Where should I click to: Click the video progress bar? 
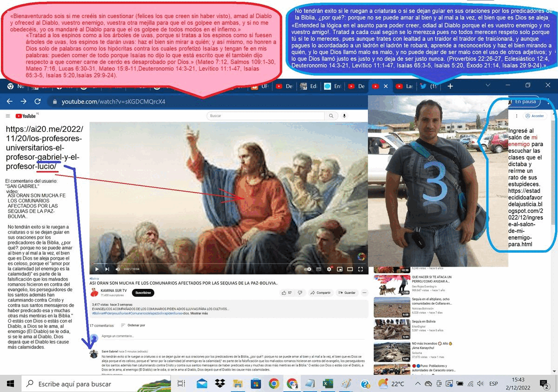tap(228, 263)
